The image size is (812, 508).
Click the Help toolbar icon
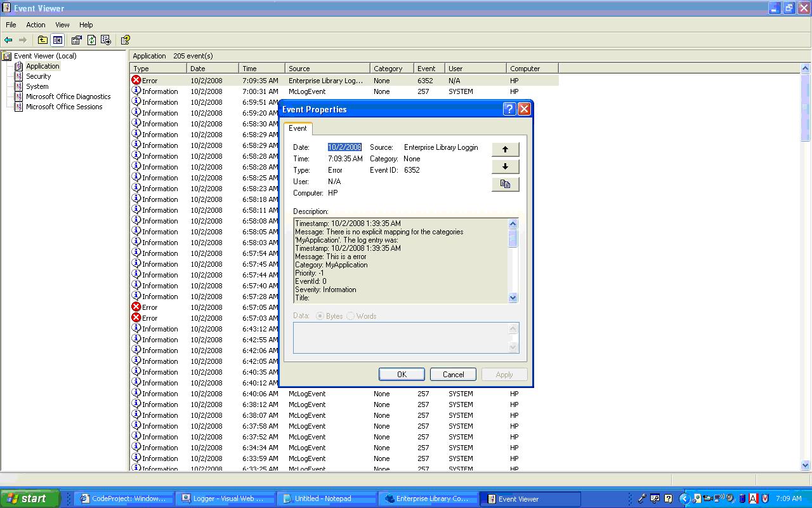click(x=126, y=40)
